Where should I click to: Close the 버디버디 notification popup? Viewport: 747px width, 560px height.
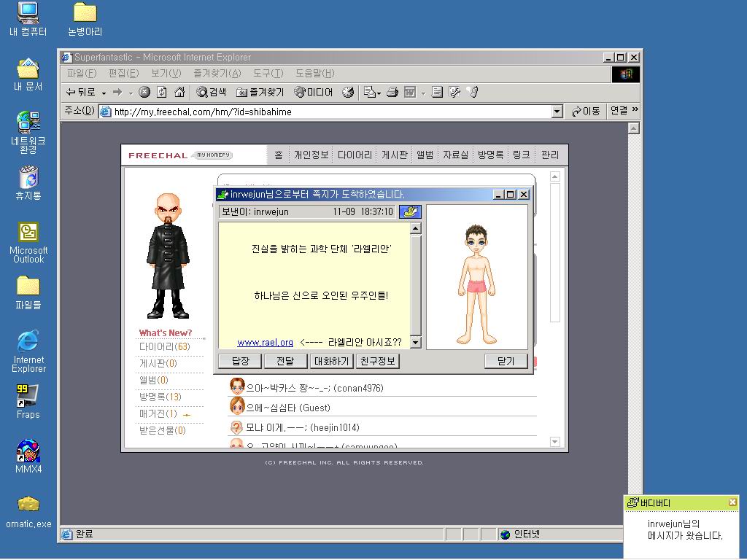[732, 502]
